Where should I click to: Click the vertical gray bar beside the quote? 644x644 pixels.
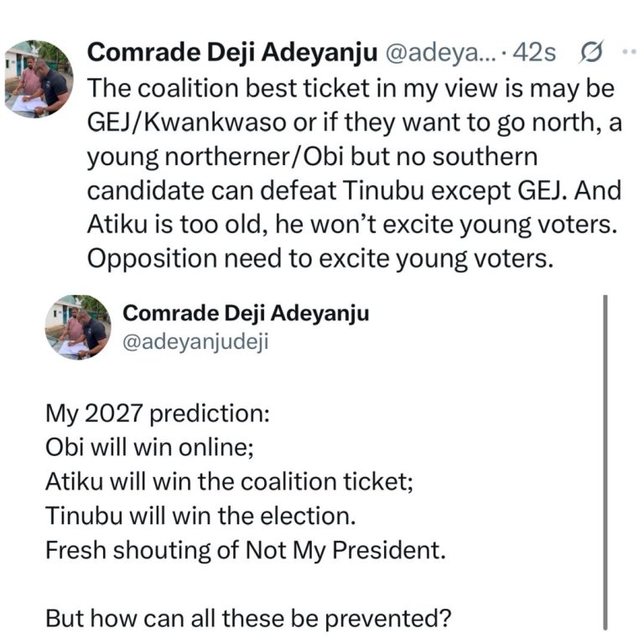pyautogui.click(x=604, y=461)
